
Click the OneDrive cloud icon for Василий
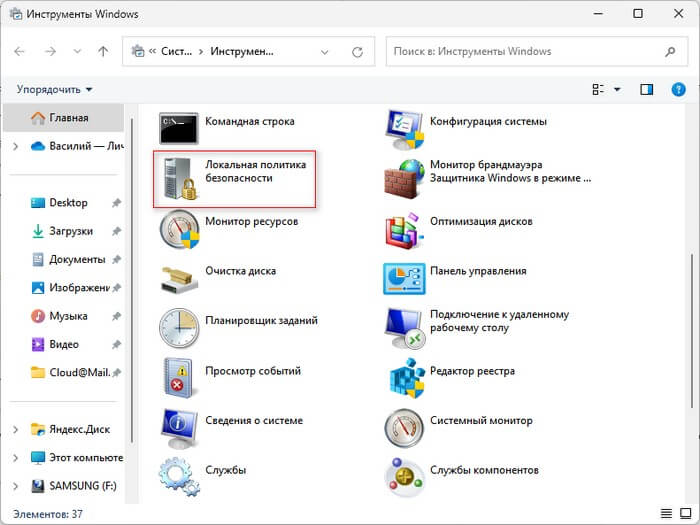point(38,146)
